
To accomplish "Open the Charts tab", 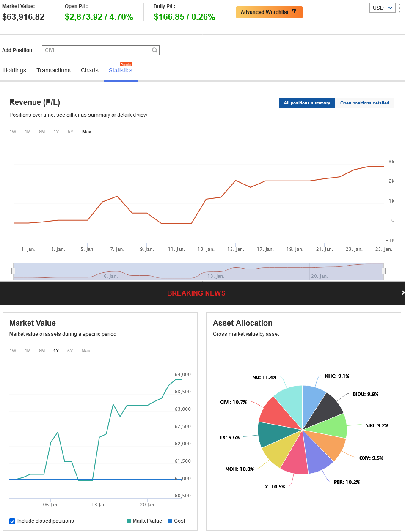I will coord(90,71).
